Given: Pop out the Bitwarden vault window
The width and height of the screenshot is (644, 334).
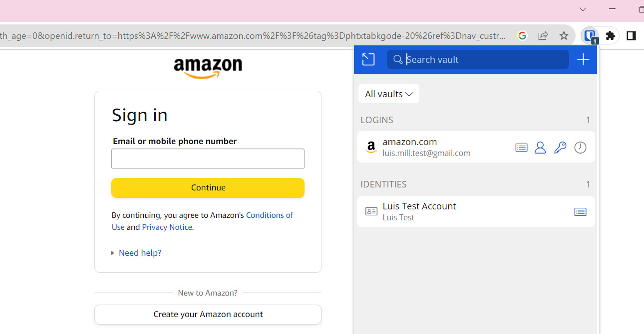Looking at the screenshot, I should point(368,60).
